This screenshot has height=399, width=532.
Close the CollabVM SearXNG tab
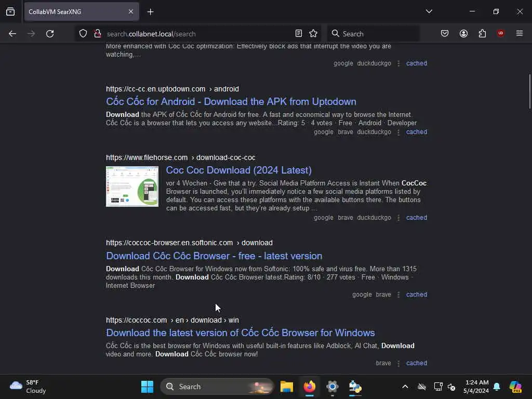130,11
